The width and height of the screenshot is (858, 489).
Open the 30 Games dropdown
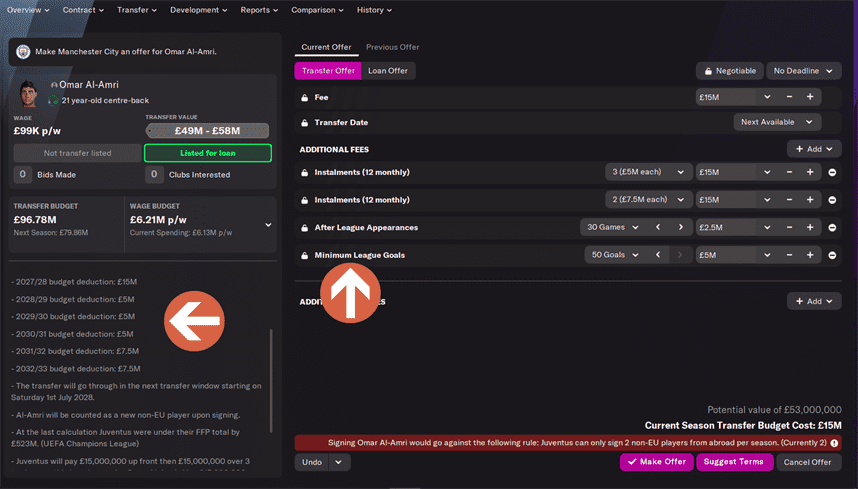pyautogui.click(x=613, y=227)
